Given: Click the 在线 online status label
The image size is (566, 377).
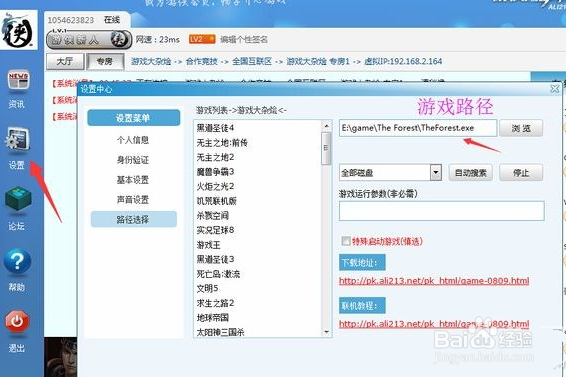Looking at the screenshot, I should (x=112, y=20).
